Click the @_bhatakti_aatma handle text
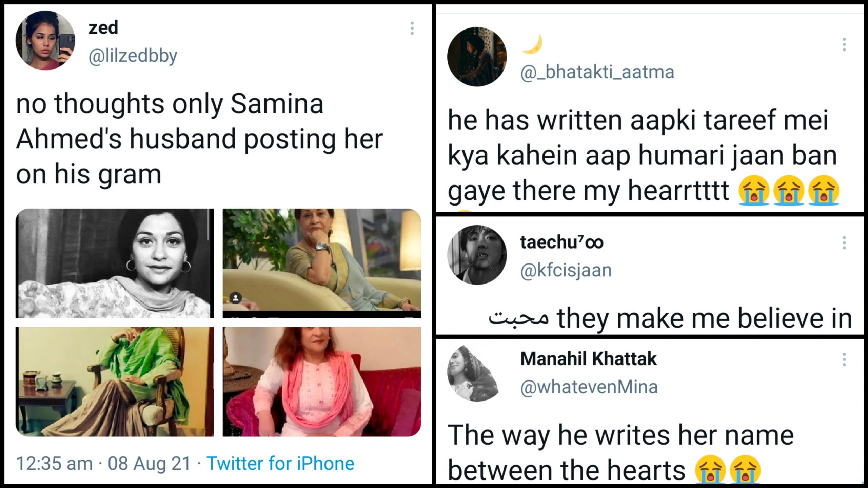868x488 pixels. coord(597,72)
